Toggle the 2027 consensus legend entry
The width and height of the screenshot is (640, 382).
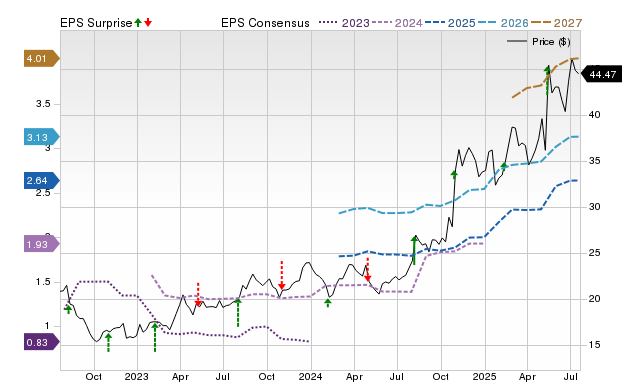556,23
